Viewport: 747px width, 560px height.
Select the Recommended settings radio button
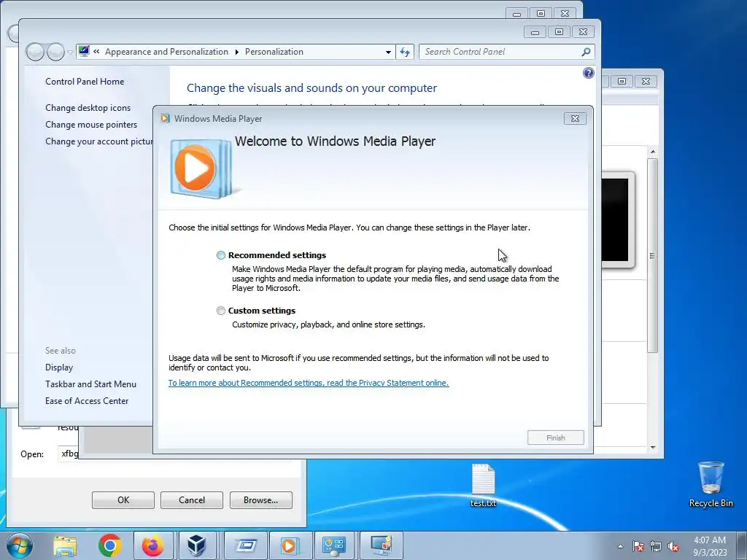tap(220, 255)
